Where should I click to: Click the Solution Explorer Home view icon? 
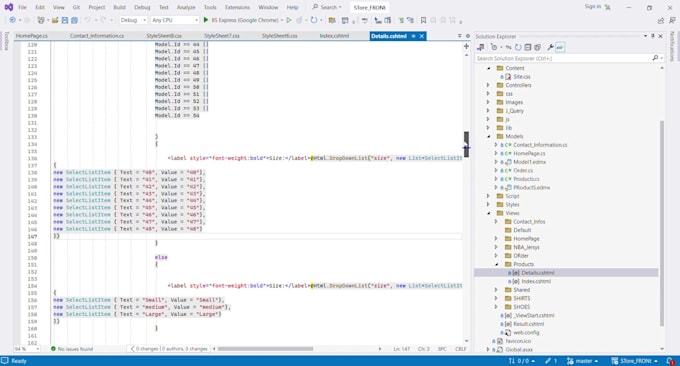click(481, 47)
